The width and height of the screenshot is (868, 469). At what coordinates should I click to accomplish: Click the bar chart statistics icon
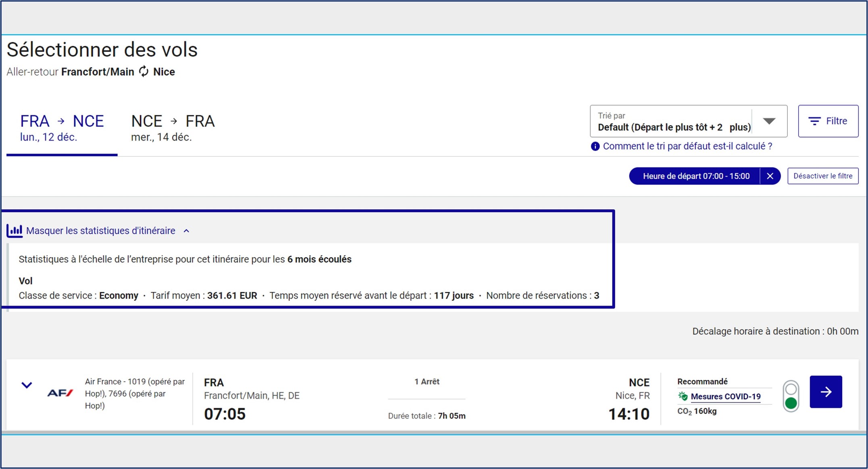point(15,231)
